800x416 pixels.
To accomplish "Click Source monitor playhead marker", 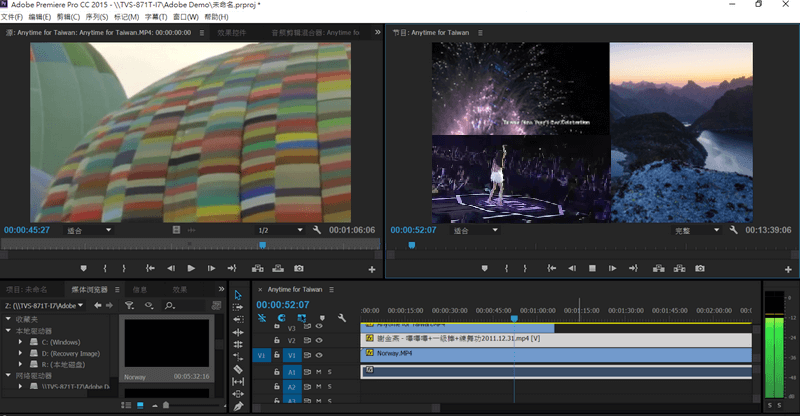I will pos(262,245).
